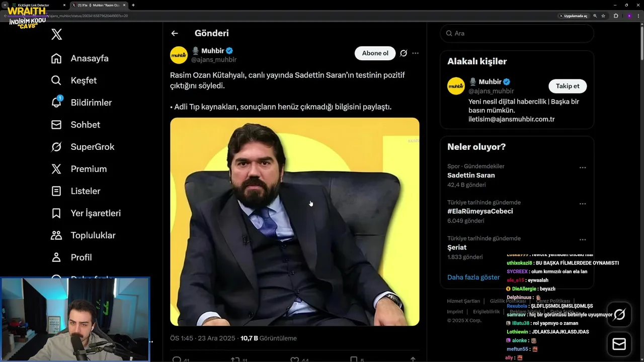Click the Uygulamada aç button in address bar

pos(574,16)
